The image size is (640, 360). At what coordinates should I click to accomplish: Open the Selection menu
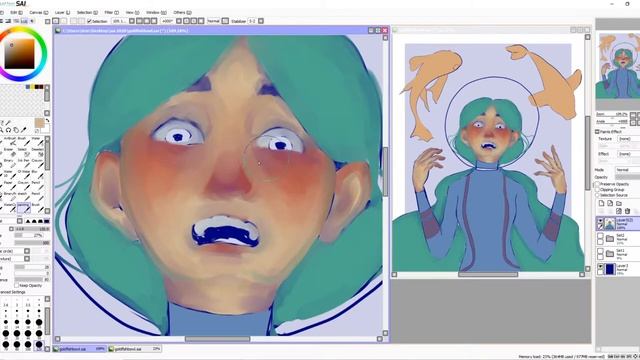(x=88, y=12)
